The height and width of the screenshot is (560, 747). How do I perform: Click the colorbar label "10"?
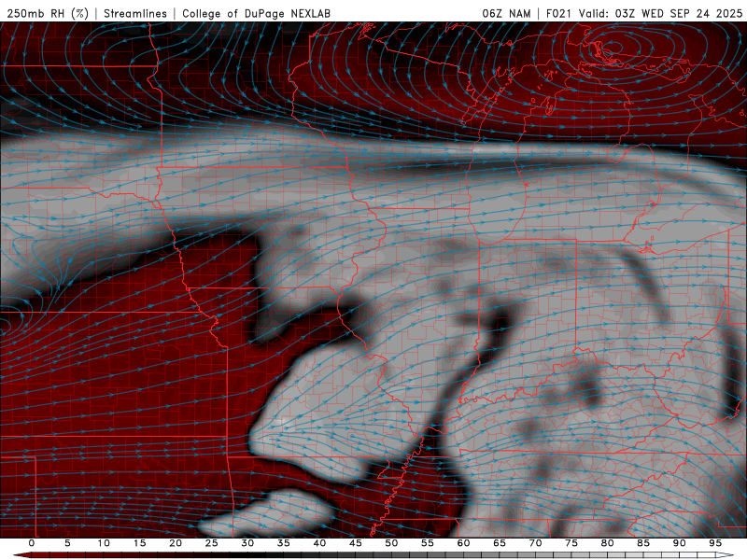point(104,543)
